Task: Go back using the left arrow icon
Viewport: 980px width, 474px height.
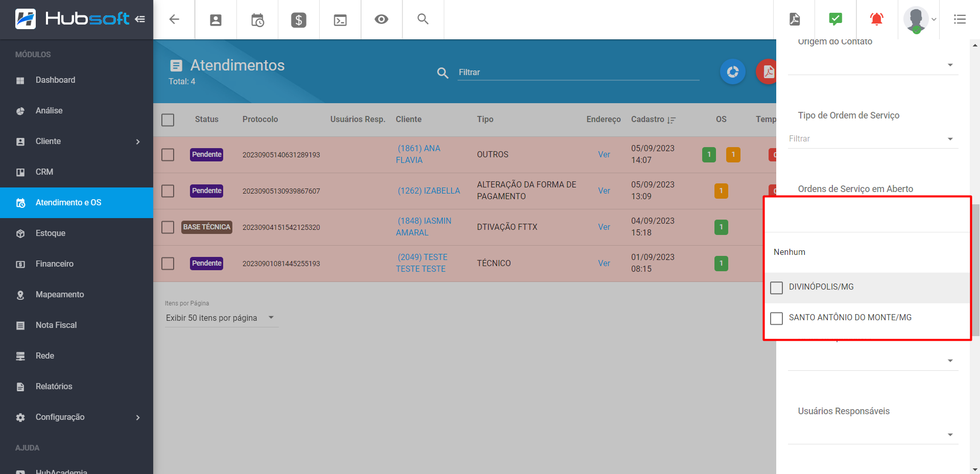Action: pyautogui.click(x=174, y=19)
